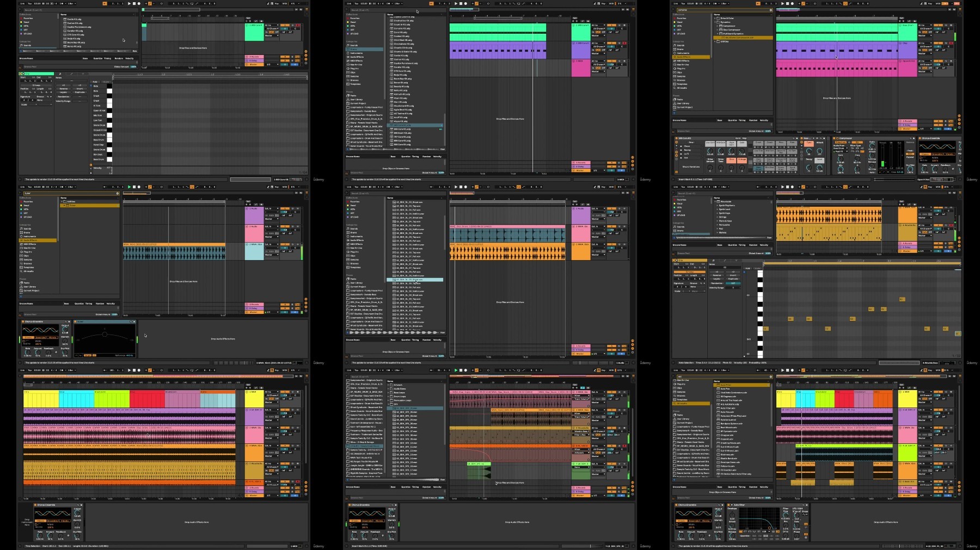Click Legato in middle-right note tools
This screenshot has height=550, width=980.
tap(717, 279)
